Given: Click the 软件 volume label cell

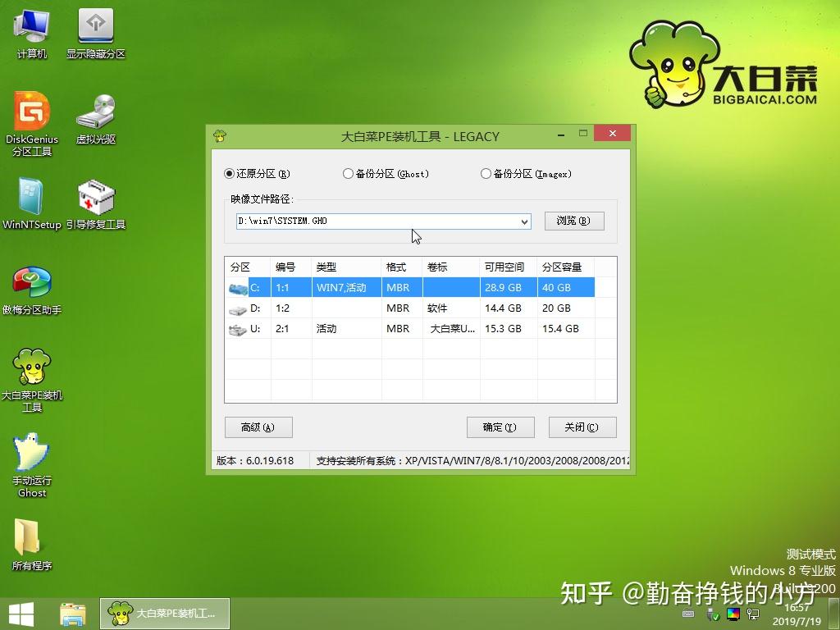Looking at the screenshot, I should pyautogui.click(x=452, y=308).
